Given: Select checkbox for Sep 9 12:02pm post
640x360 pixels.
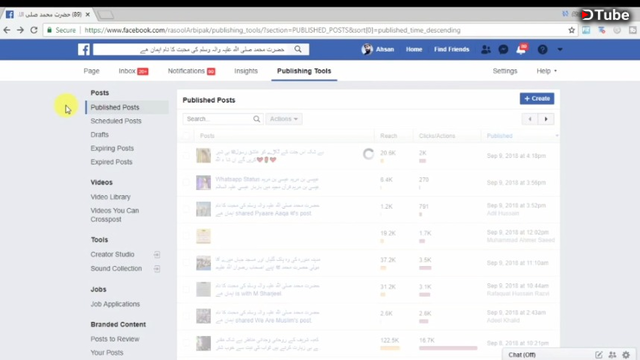Looking at the screenshot, I should (x=186, y=236).
